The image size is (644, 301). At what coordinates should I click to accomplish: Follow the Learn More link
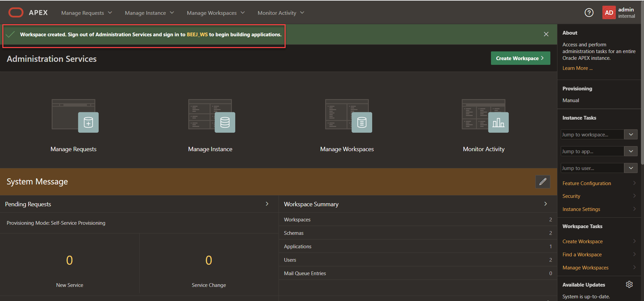click(578, 68)
